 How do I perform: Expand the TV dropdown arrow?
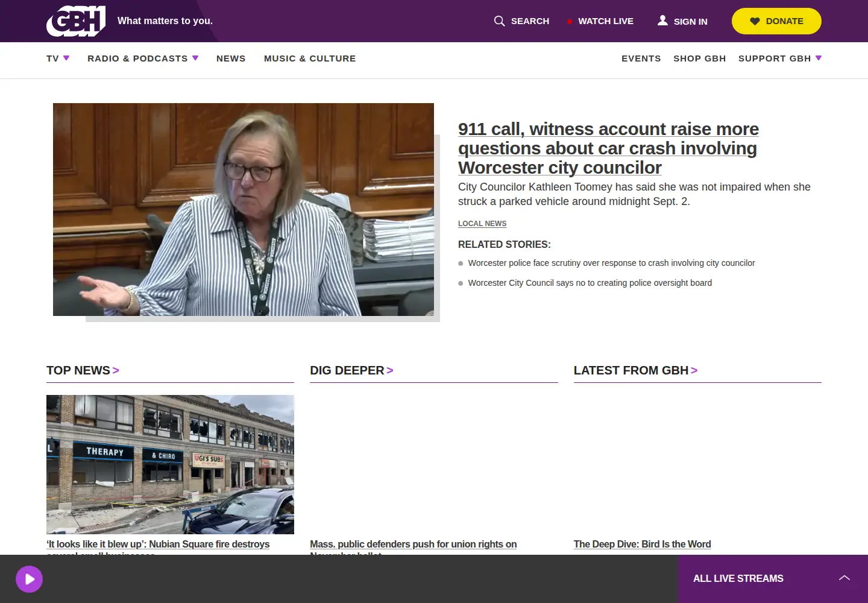coord(66,58)
